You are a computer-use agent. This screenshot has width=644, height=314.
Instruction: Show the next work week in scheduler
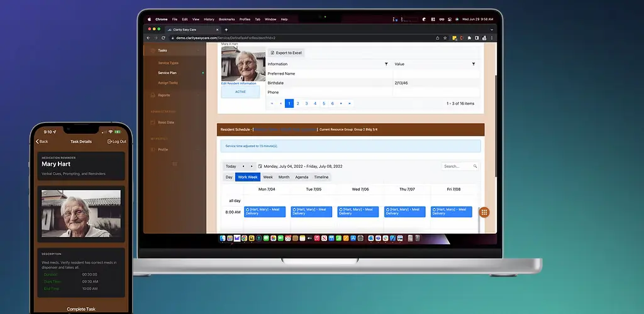[252, 166]
